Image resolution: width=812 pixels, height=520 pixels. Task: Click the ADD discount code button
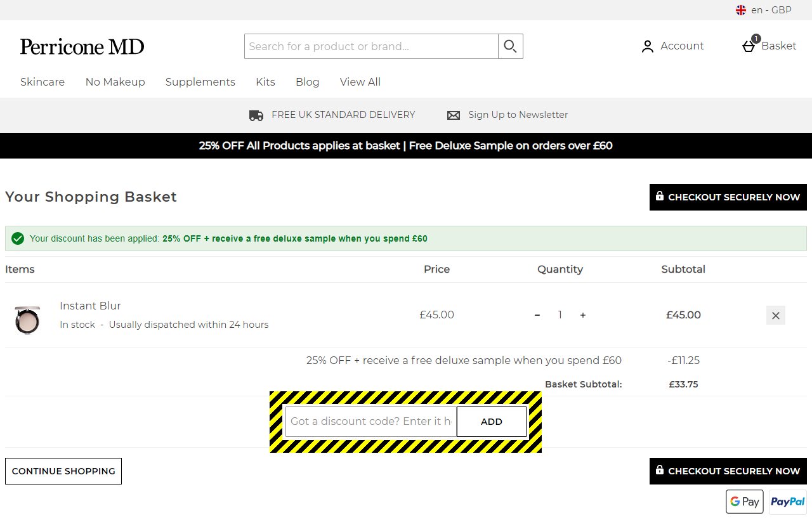[x=492, y=422]
